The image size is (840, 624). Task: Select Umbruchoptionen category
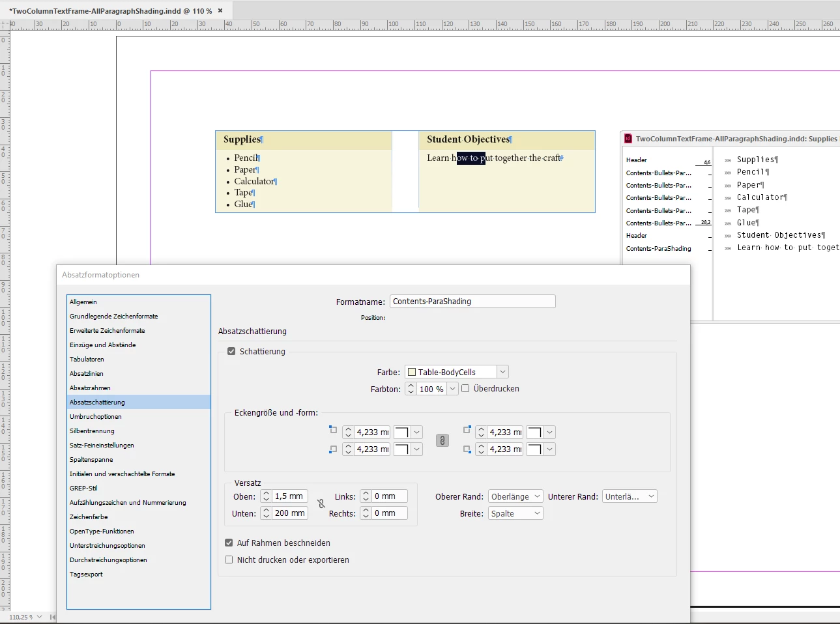coord(139,417)
